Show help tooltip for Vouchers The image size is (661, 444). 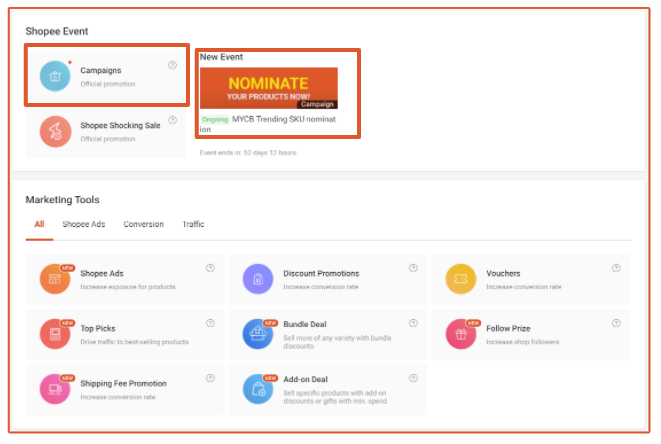[616, 268]
